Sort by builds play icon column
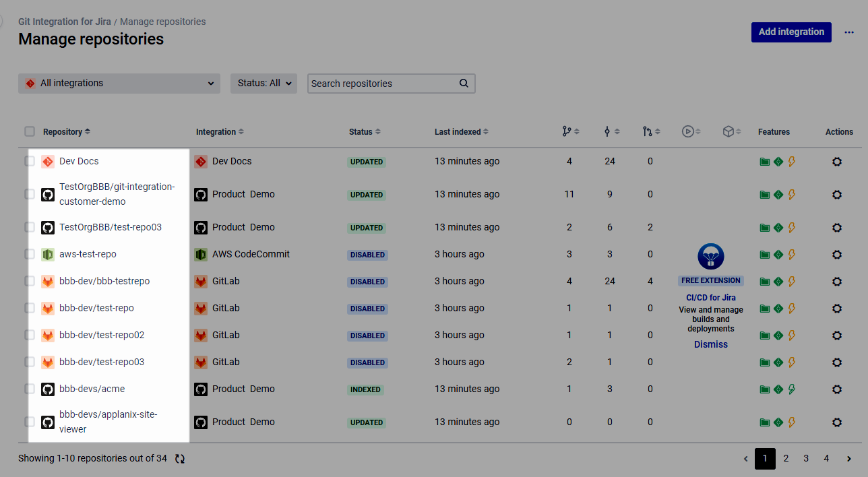Viewport: 868px width, 477px height. click(691, 132)
